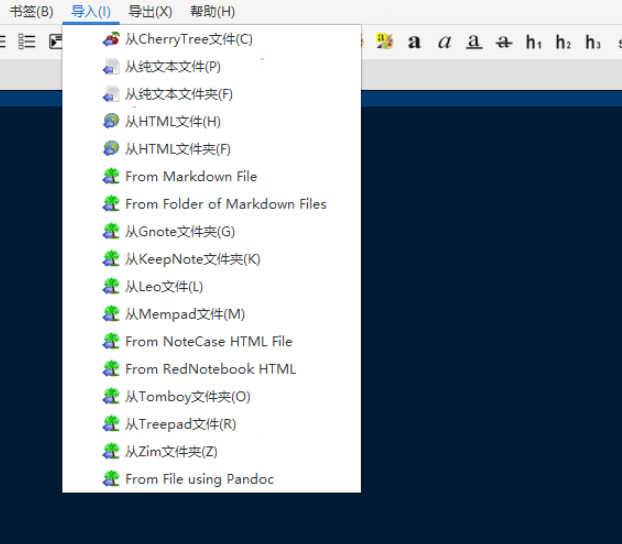Import From Markdown File
Viewport: 622px width, 544px height.
[x=211, y=176]
